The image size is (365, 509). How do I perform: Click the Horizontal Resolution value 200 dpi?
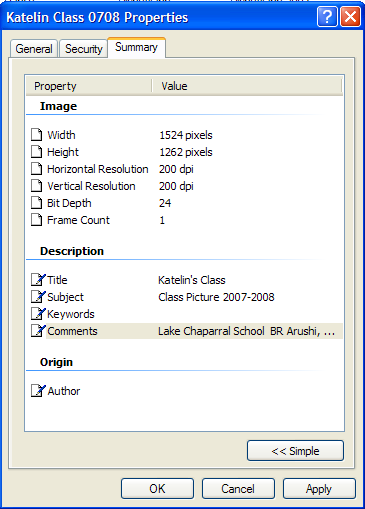[176, 169]
